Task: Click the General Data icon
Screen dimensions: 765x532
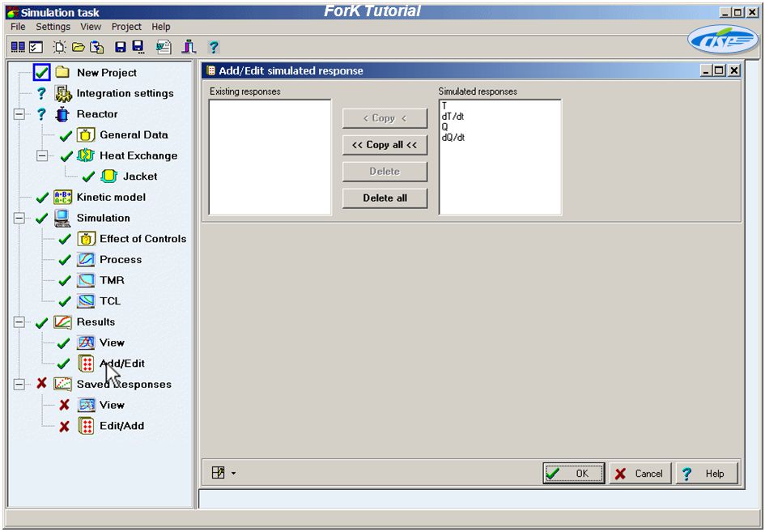Action: point(86,134)
